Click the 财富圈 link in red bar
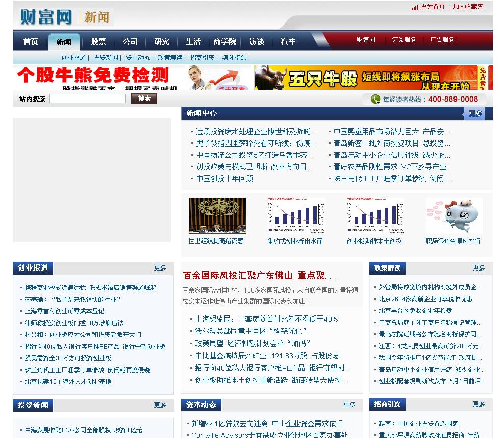The width and height of the screenshot is (504, 438). 366,39
